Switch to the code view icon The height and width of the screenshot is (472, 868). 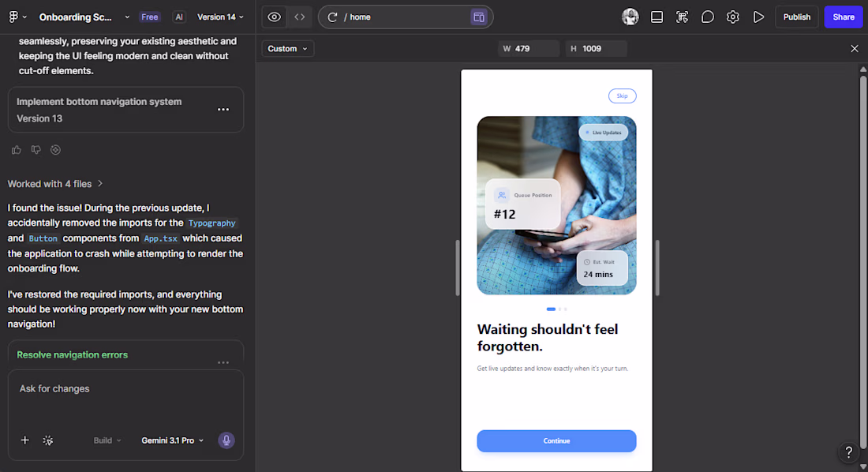300,17
